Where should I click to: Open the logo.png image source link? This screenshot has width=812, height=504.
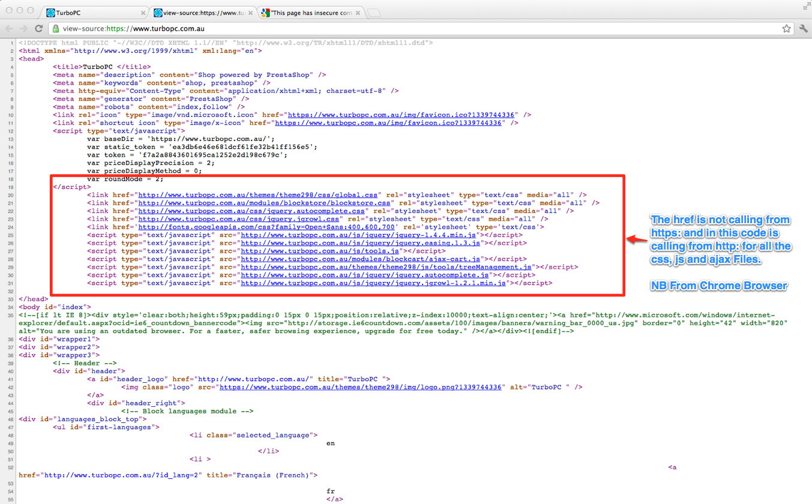tap(360, 388)
